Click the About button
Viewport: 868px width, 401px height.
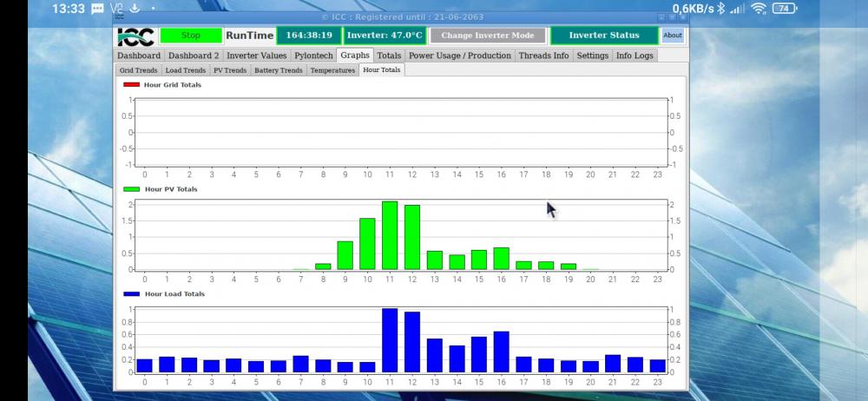(x=673, y=36)
